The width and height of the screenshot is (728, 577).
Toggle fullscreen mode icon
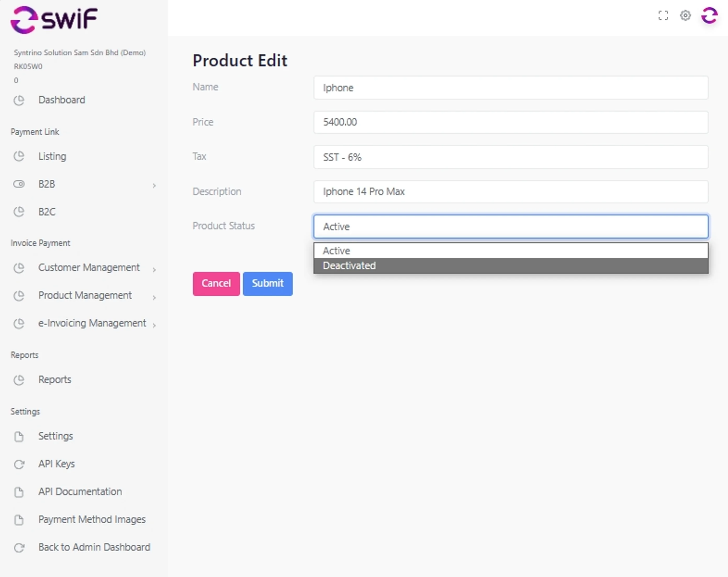coord(663,15)
